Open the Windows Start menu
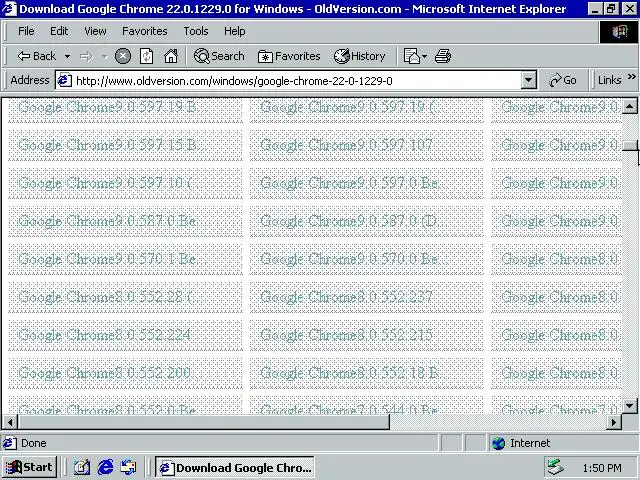The height and width of the screenshot is (480, 640). pyautogui.click(x=29, y=467)
